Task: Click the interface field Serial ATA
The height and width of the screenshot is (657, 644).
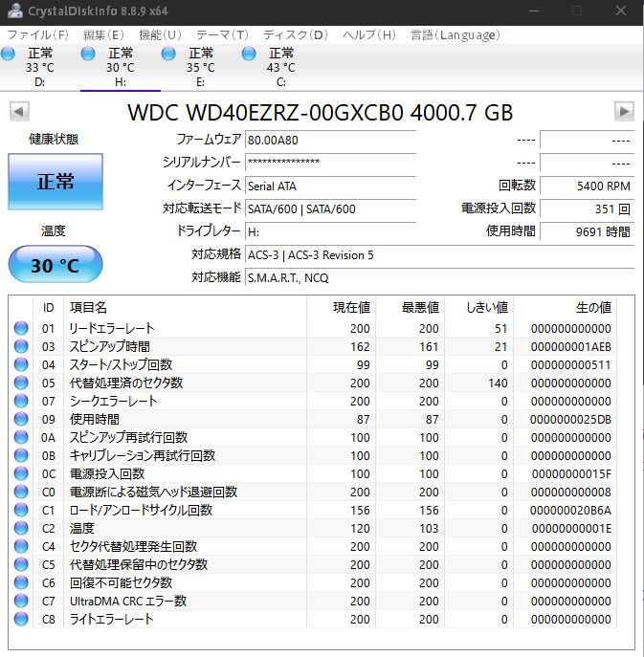Action: click(330, 186)
